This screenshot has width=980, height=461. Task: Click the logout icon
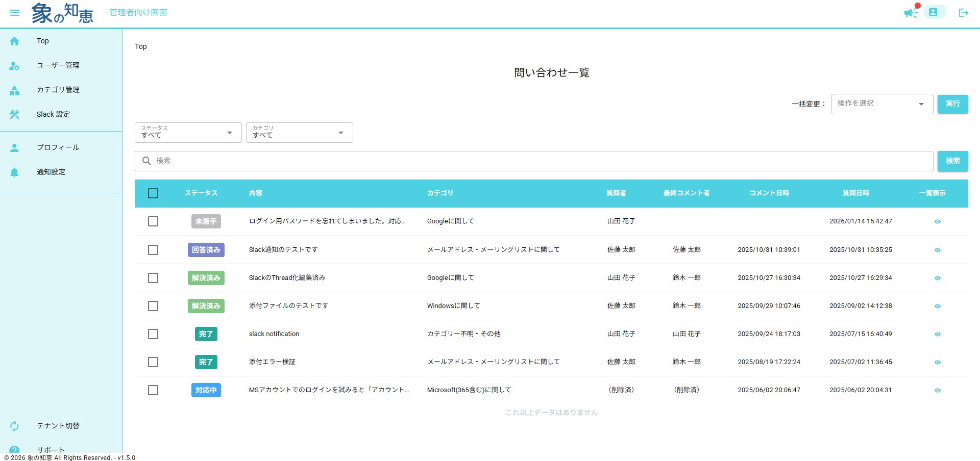pyautogui.click(x=963, y=13)
